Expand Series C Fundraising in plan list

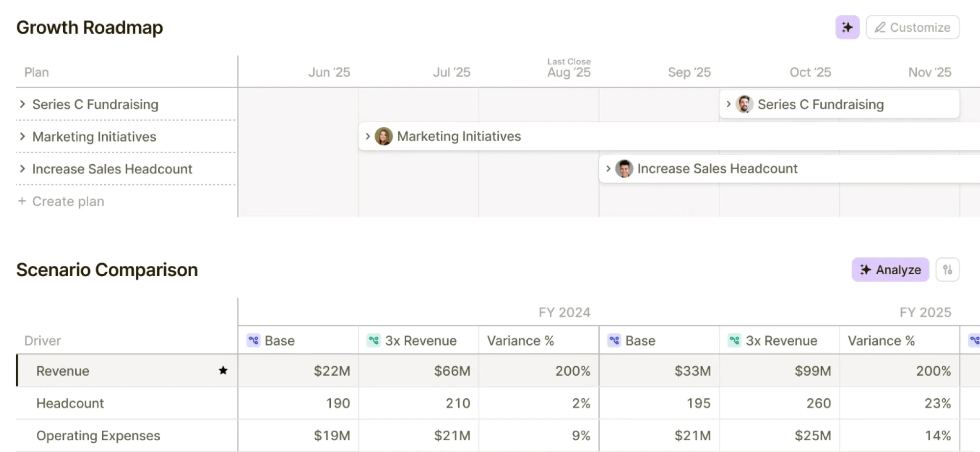[x=23, y=104]
